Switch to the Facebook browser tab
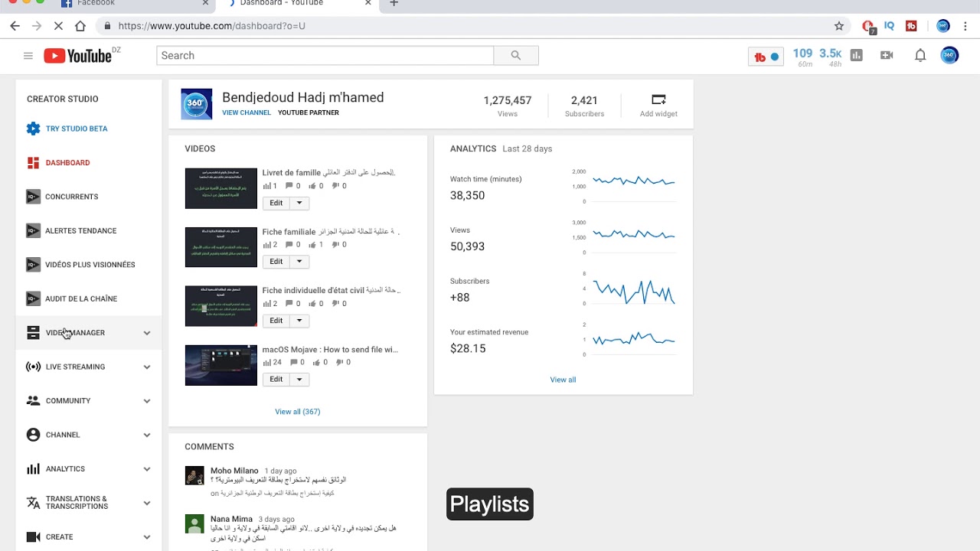The image size is (980, 551). [x=135, y=4]
